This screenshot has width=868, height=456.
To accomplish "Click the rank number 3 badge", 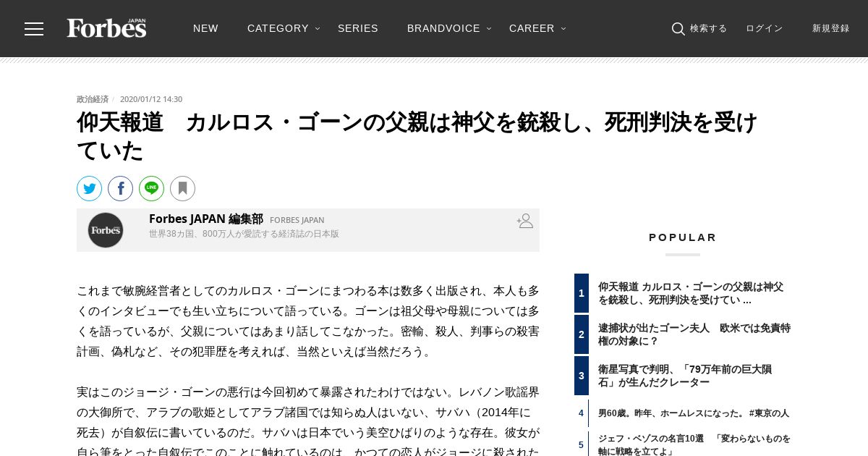I will pyautogui.click(x=582, y=376).
